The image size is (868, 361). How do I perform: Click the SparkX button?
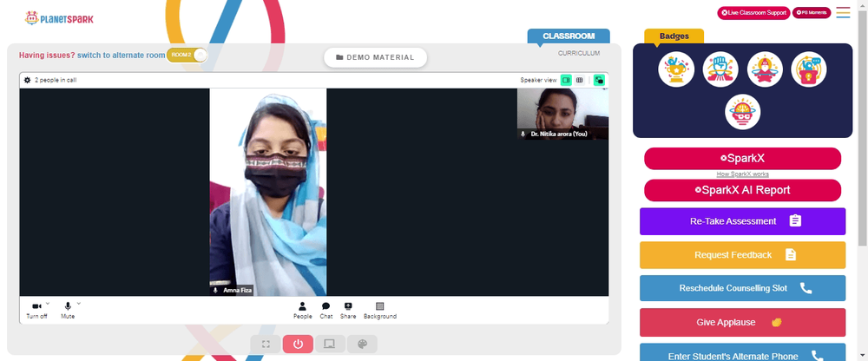pos(742,158)
